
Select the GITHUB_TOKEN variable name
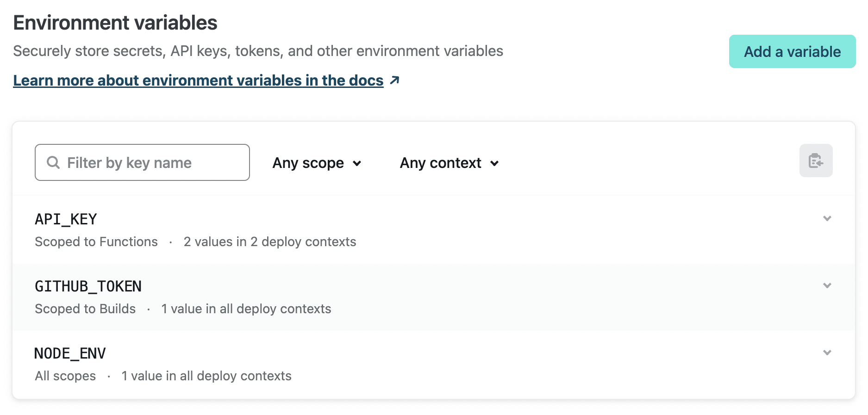[x=88, y=286]
